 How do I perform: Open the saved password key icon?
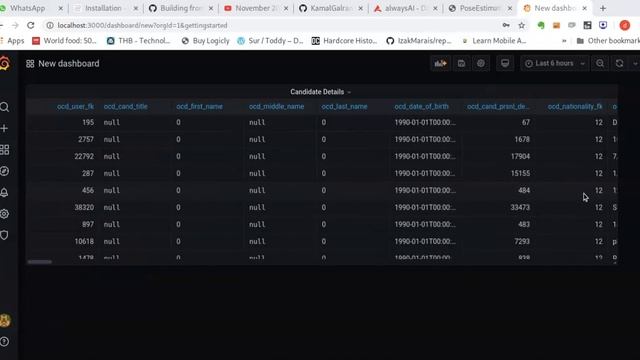(x=506, y=25)
